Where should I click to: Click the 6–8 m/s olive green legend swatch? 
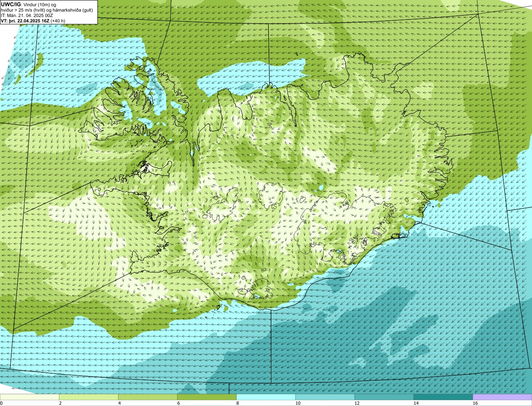(x=207, y=397)
